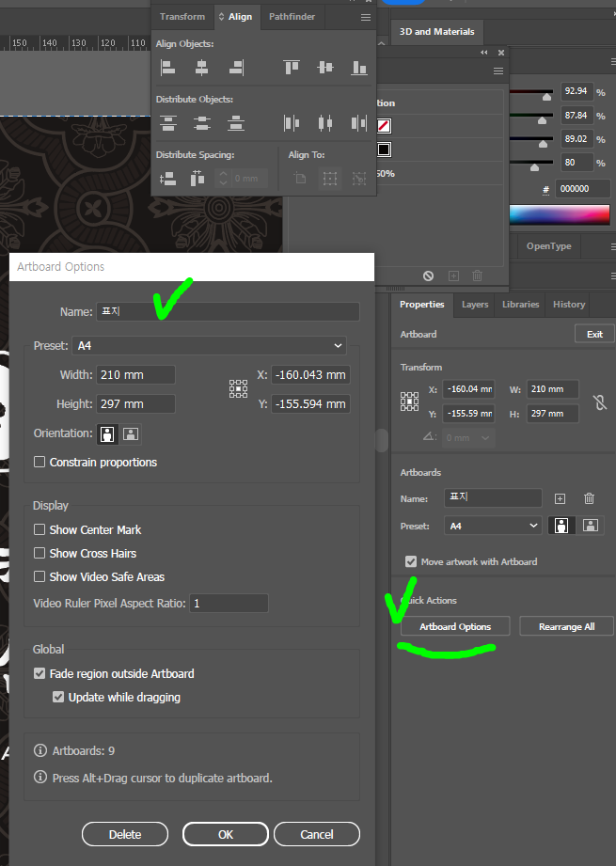Collapse the small panel with double arrows
The width and height of the screenshot is (616, 866).
tap(484, 53)
